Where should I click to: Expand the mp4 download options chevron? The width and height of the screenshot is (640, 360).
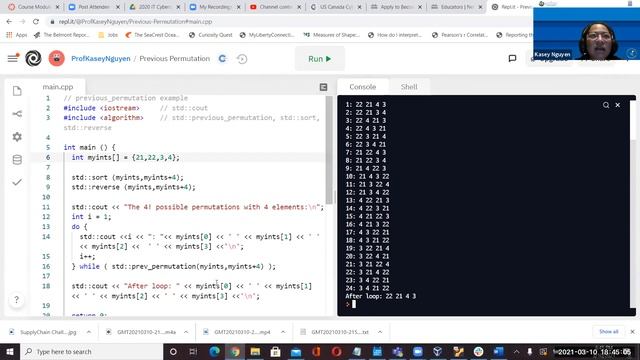[283, 332]
